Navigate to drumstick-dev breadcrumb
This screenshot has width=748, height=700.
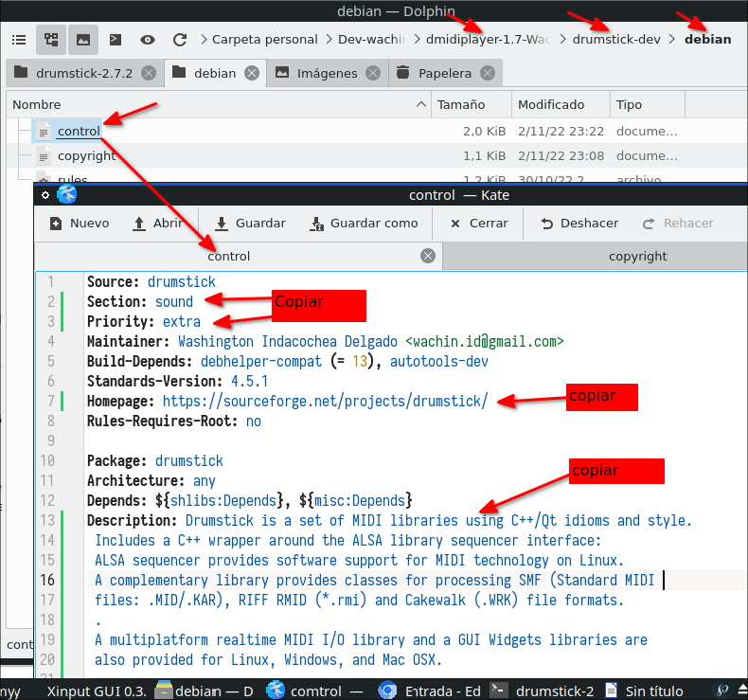click(x=616, y=39)
